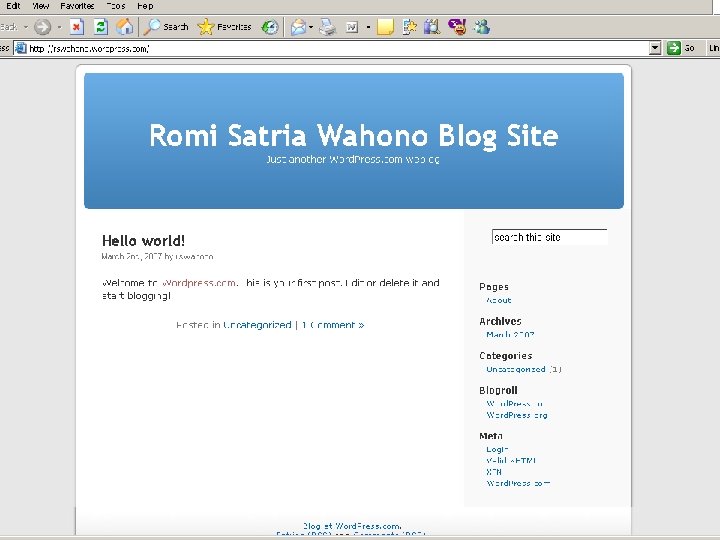Open the Edit menu

[x=13, y=6]
